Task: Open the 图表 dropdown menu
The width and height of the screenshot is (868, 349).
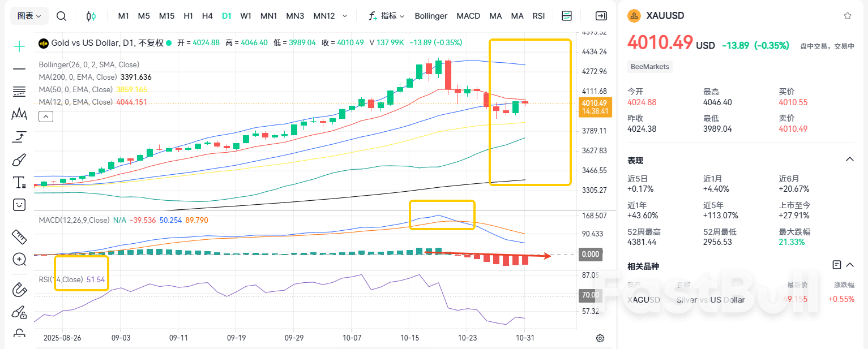Action: point(29,16)
